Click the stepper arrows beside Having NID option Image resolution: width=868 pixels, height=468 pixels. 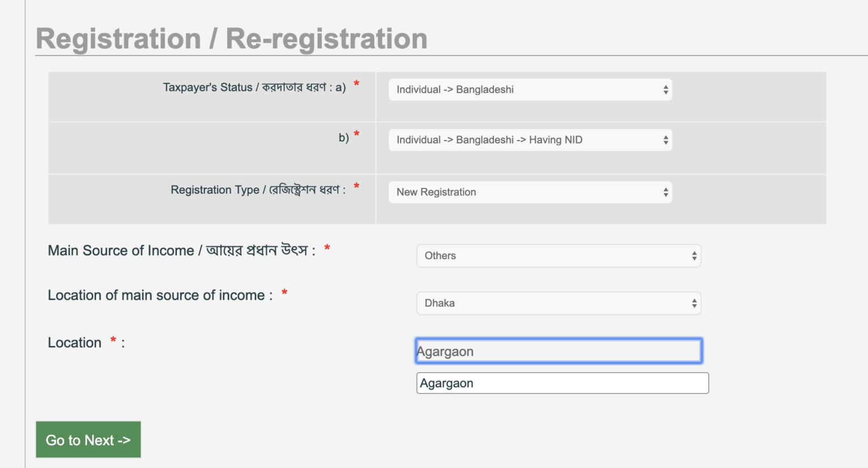[x=665, y=139]
